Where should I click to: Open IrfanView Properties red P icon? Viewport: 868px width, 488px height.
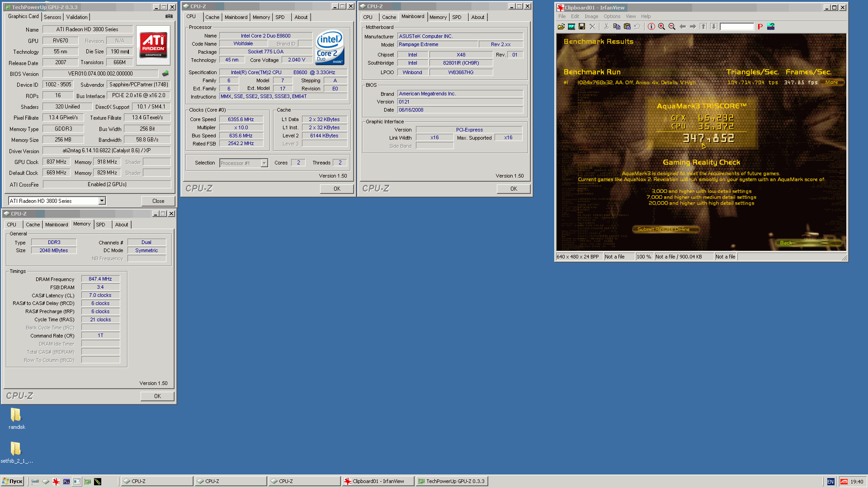[760, 27]
